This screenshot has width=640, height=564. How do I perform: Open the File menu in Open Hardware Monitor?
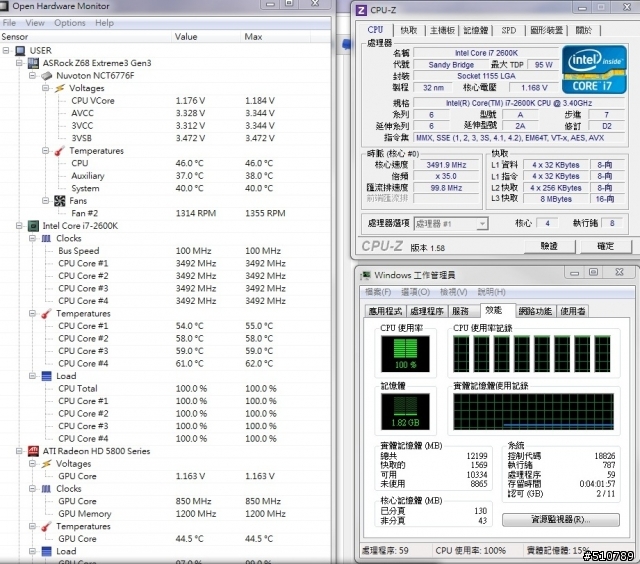click(x=9, y=23)
